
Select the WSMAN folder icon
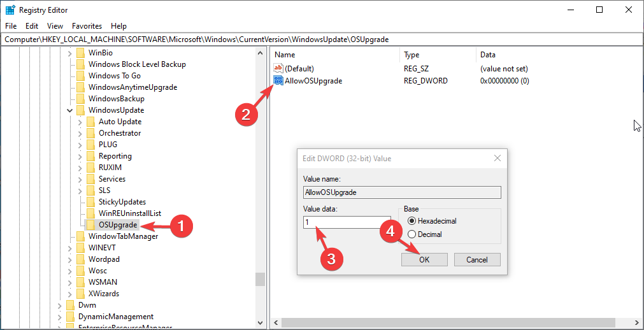pos(81,282)
